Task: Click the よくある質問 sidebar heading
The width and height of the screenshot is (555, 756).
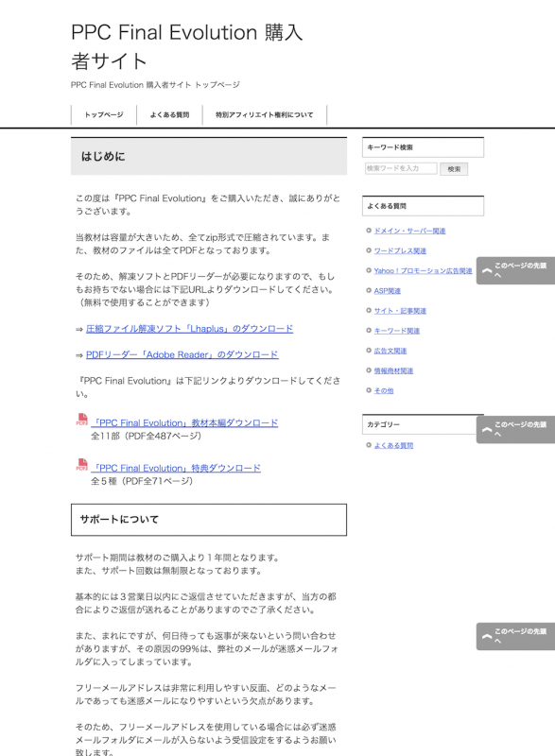Action: click(x=423, y=206)
